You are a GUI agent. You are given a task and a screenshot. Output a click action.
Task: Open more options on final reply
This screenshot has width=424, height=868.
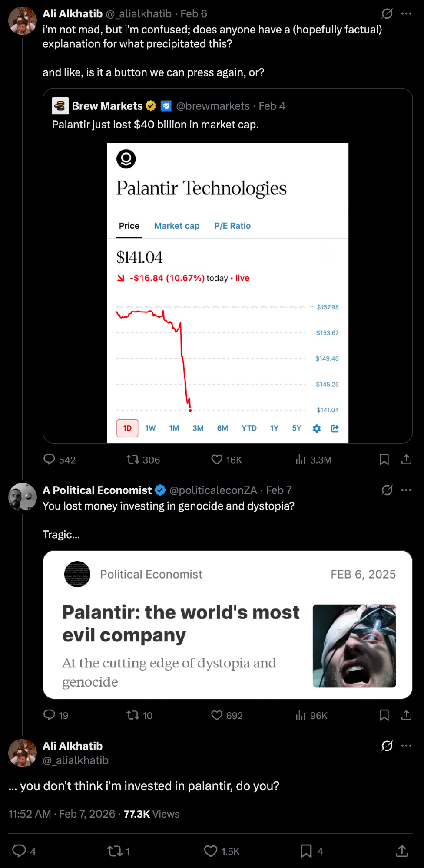coord(406,746)
